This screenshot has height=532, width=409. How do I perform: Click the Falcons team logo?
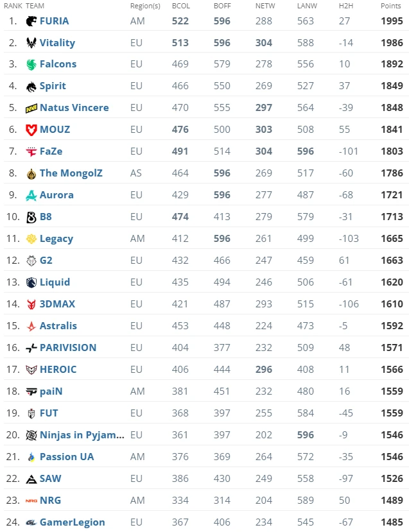(31, 65)
